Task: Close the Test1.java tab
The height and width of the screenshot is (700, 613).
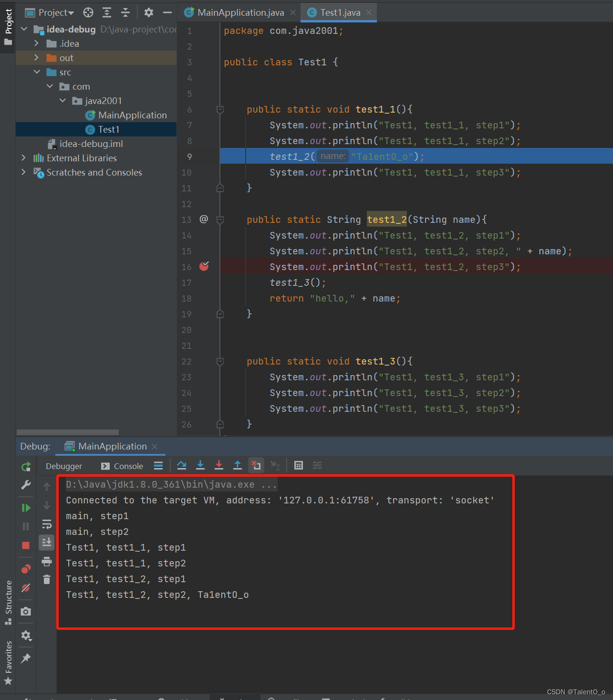Action: point(369,12)
